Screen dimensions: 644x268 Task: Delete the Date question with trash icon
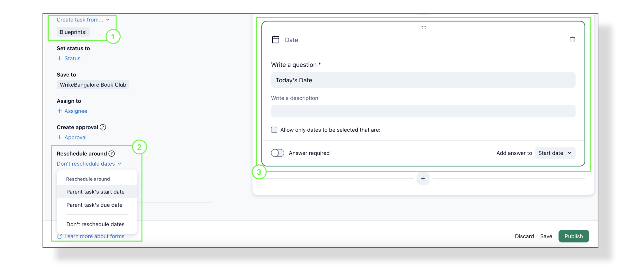pyautogui.click(x=572, y=40)
